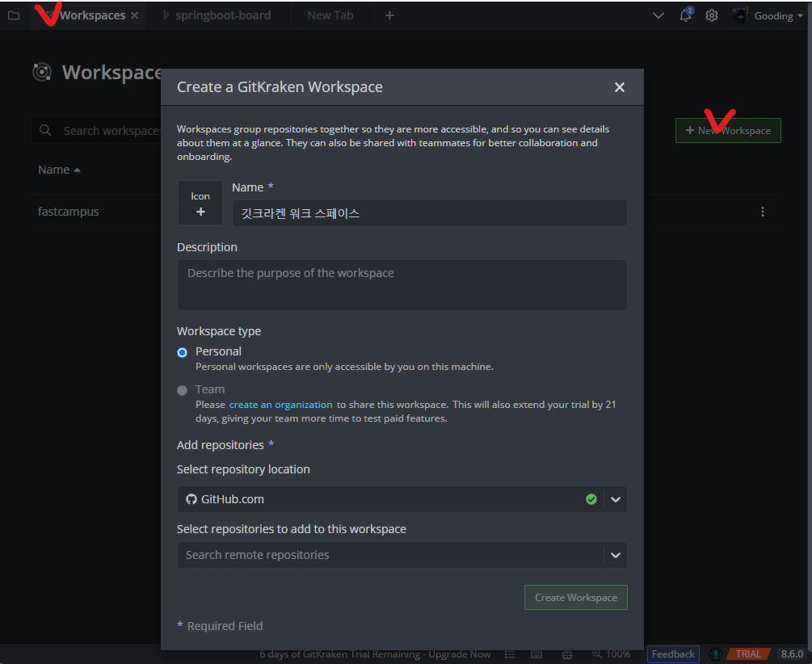Screen dimensions: 812x664
Task: Click the Feedback button
Action: click(x=673, y=654)
